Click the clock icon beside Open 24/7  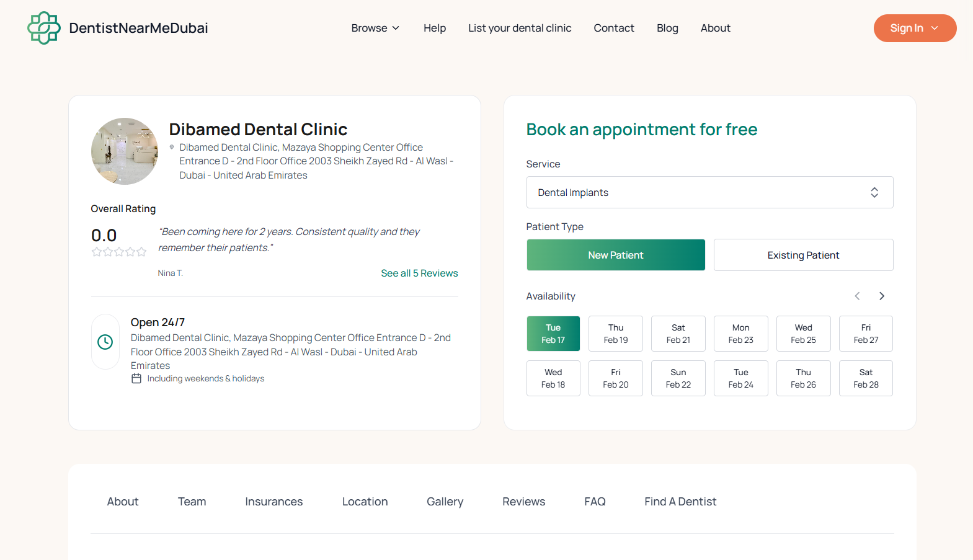105,342
